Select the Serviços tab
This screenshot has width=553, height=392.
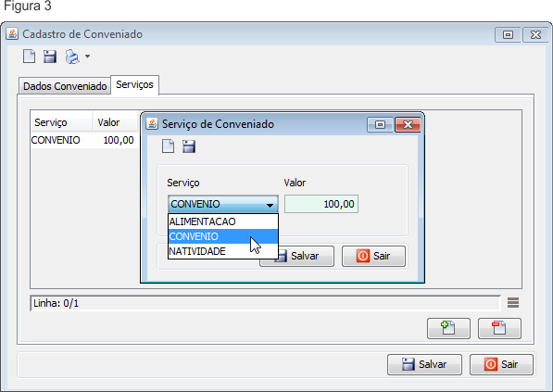[134, 84]
